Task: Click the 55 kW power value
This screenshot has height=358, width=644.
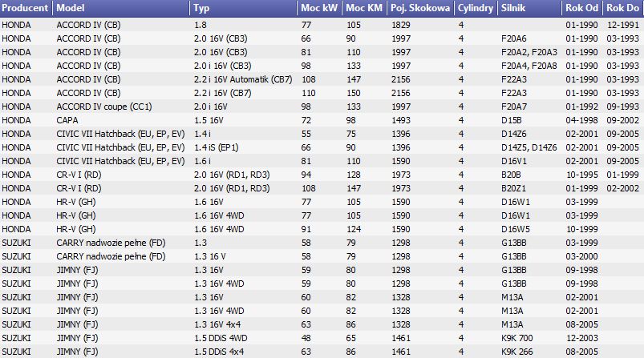Action: point(306,134)
